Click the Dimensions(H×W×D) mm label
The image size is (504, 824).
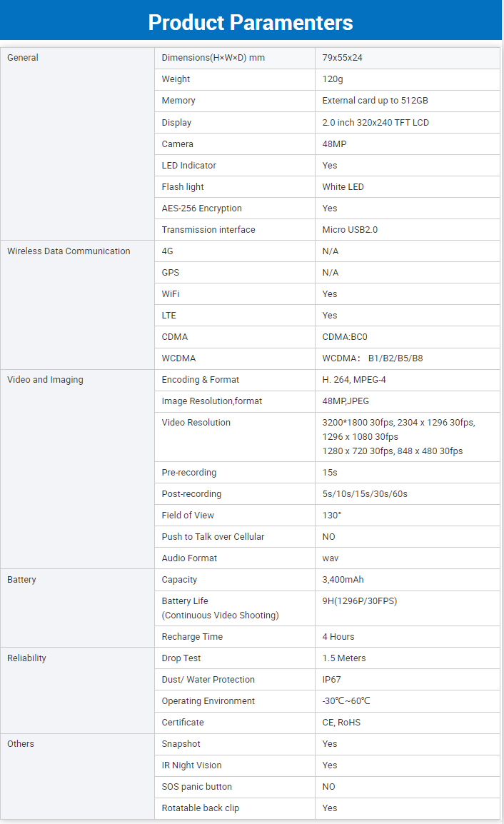213,58
